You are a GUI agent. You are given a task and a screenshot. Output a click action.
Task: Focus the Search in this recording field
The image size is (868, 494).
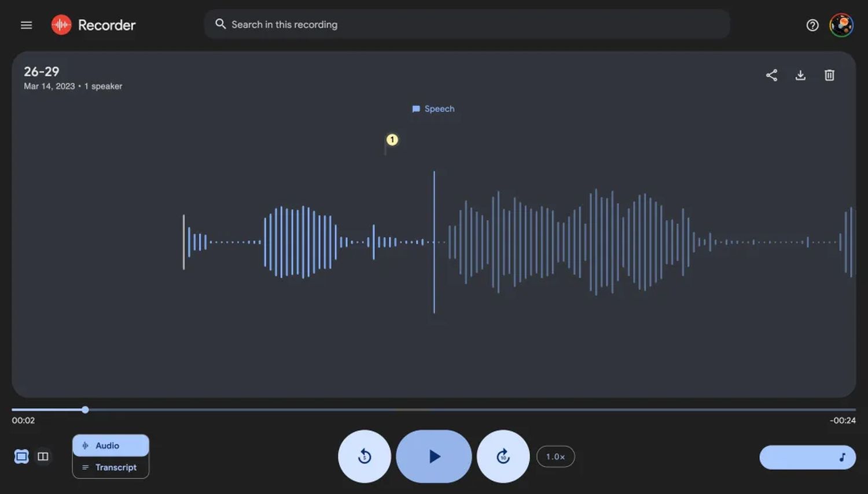point(467,24)
